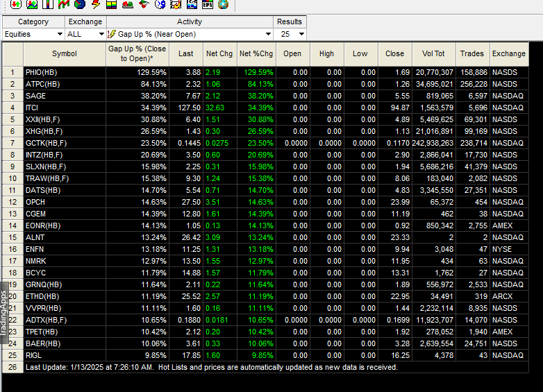
Task: Sort by the Net %Chg column header
Action: [256, 54]
